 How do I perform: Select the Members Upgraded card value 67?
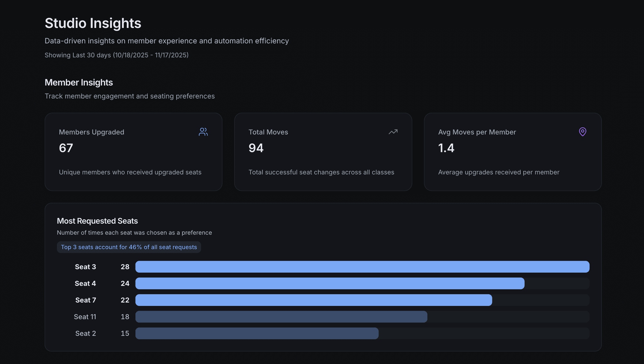pos(66,148)
